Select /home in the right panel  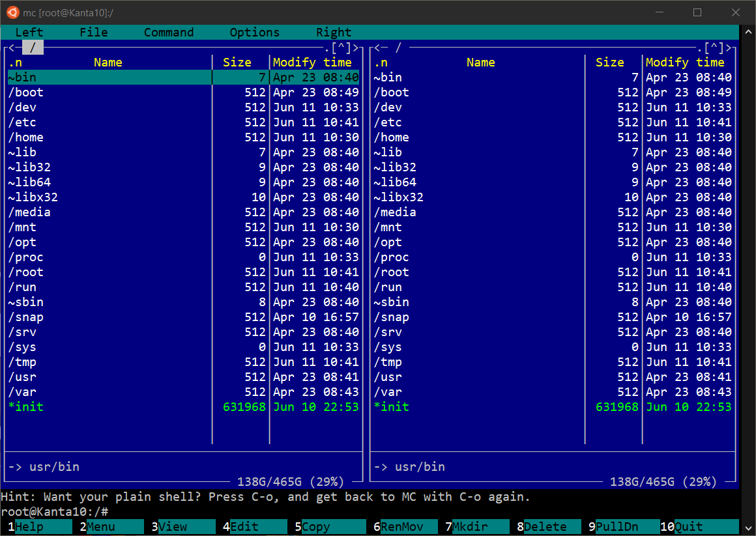[553, 137]
